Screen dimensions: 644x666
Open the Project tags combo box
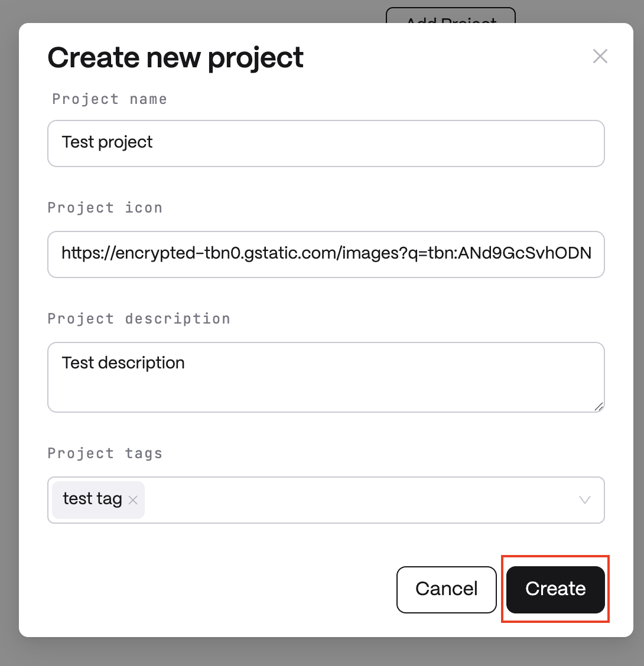tap(354, 500)
